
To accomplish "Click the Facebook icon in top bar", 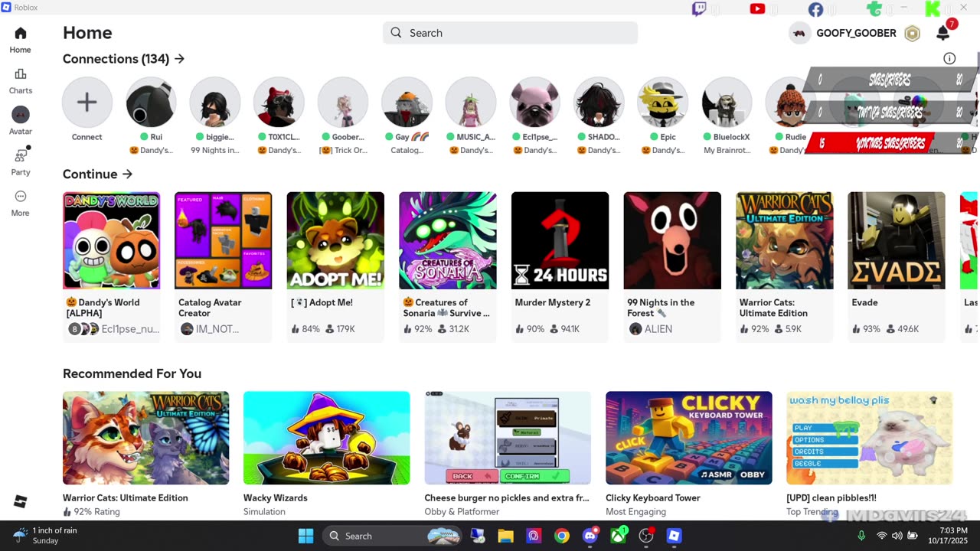I will [815, 9].
